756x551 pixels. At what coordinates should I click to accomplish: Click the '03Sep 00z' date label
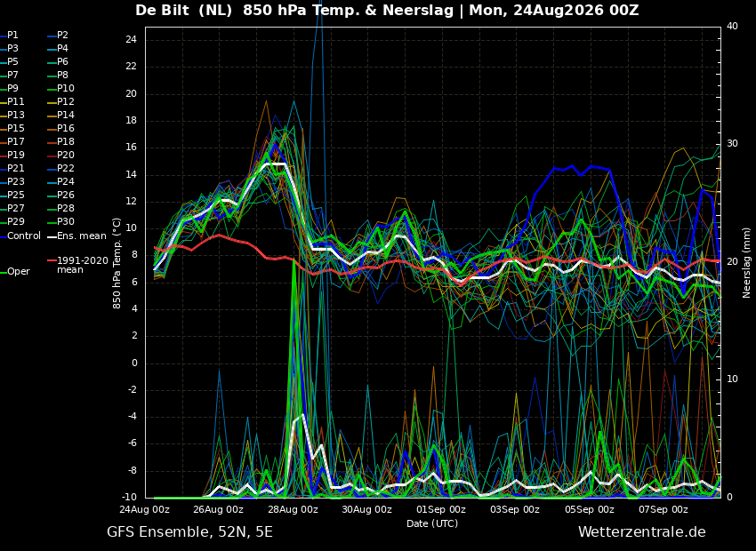point(515,509)
